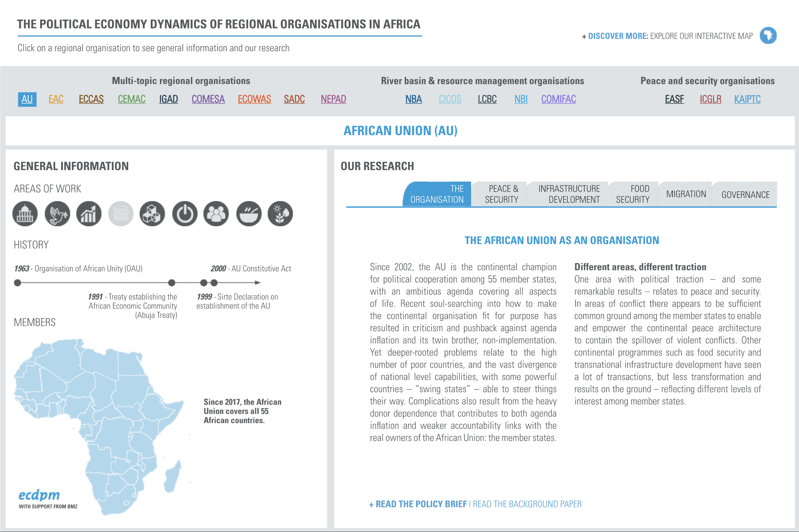Viewport: 799px width, 532px height.
Task: Switch to the Migration tab
Action: (686, 194)
